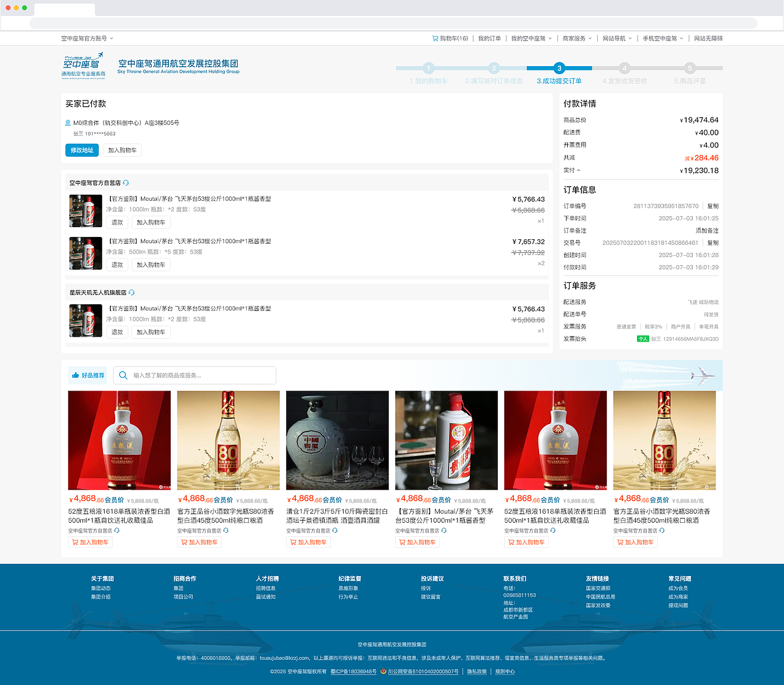The width and height of the screenshot is (784, 685).
Task: Open 项目公司 footer link
Action: 183,597
